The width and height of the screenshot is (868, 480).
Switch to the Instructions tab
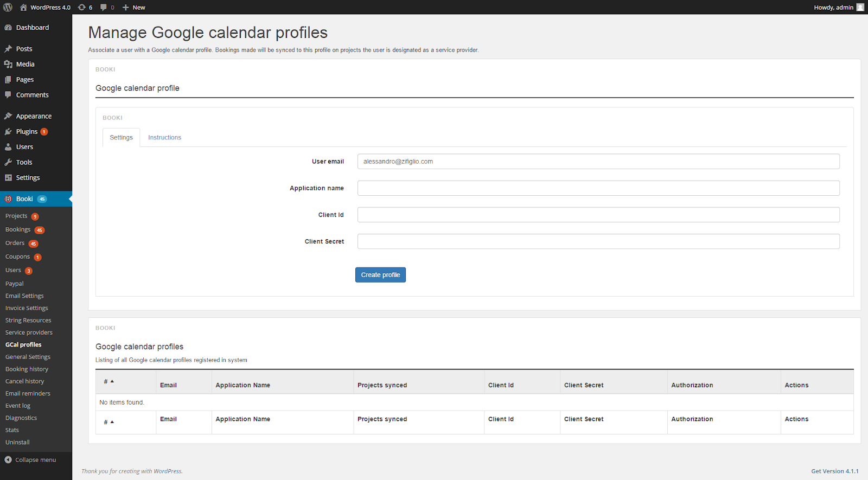click(164, 138)
